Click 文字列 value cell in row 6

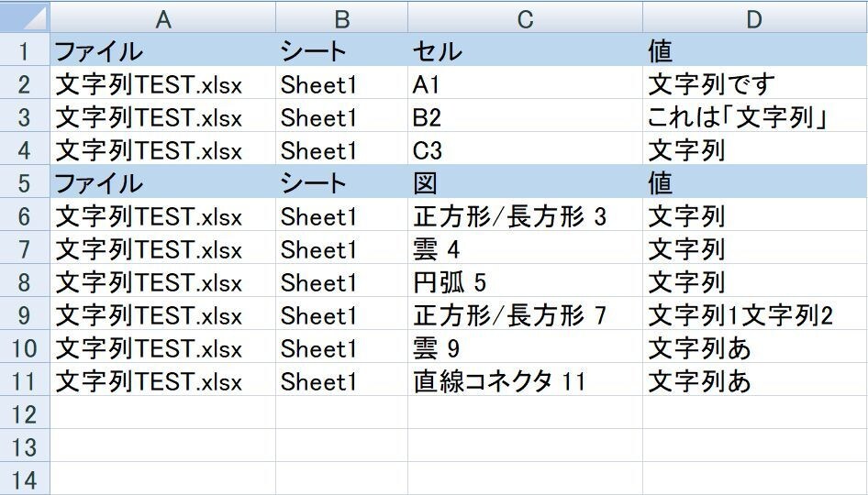[x=755, y=215]
